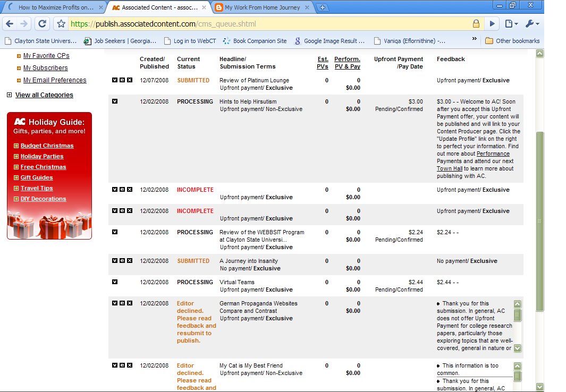The image size is (566, 392).
Task: Switch to the How to Maximize Profits tab
Action: click(x=56, y=7)
